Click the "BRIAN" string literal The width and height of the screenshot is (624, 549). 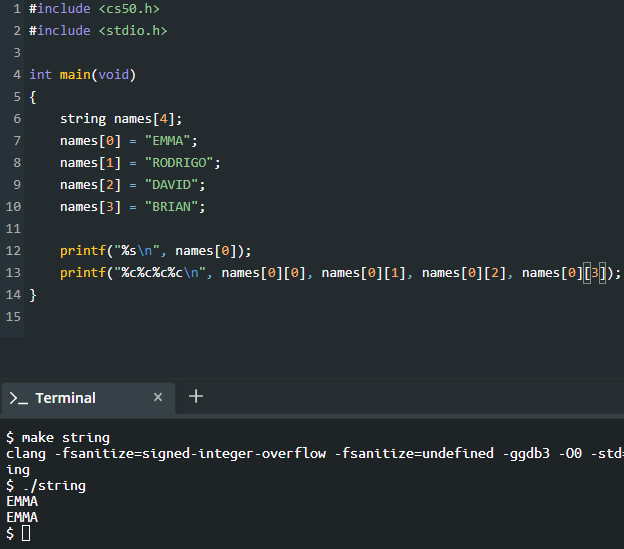tap(172, 206)
